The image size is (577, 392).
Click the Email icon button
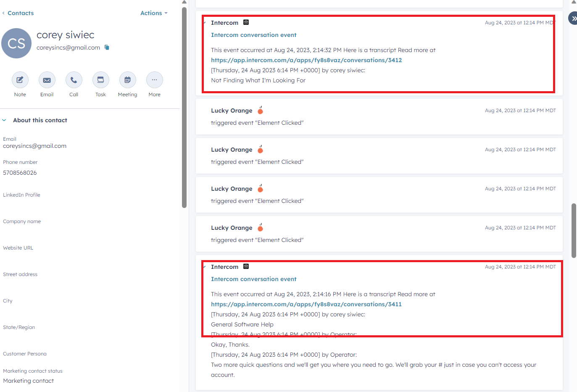[47, 80]
